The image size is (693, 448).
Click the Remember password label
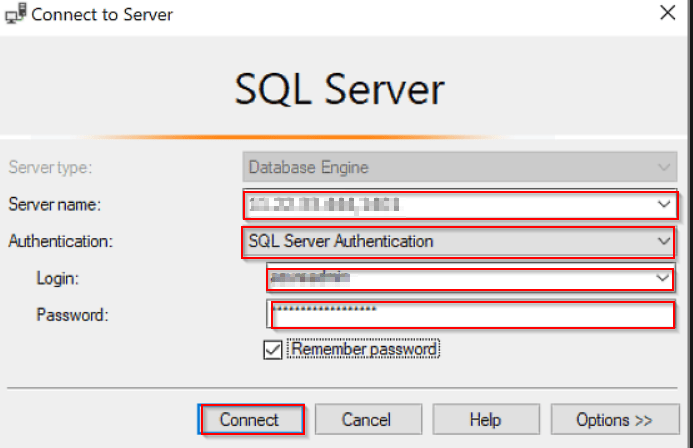364,349
